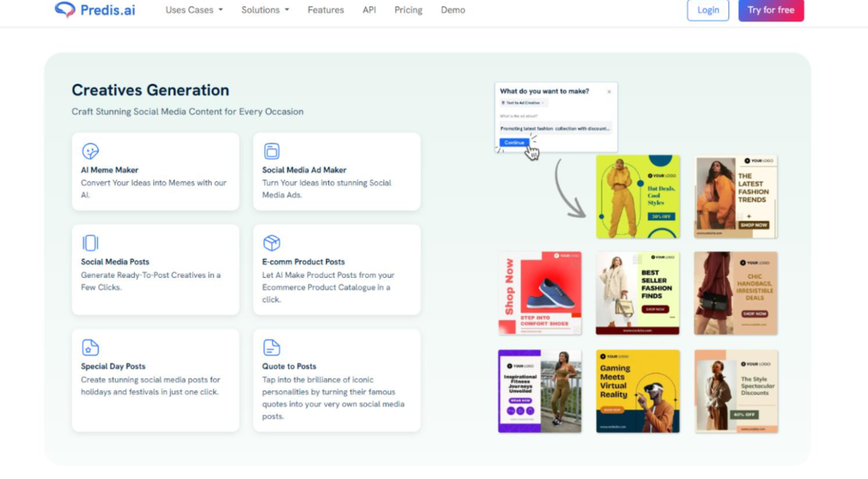Image resolution: width=868 pixels, height=479 pixels.
Task: Open the Social Media Posts heading link
Action: click(115, 262)
